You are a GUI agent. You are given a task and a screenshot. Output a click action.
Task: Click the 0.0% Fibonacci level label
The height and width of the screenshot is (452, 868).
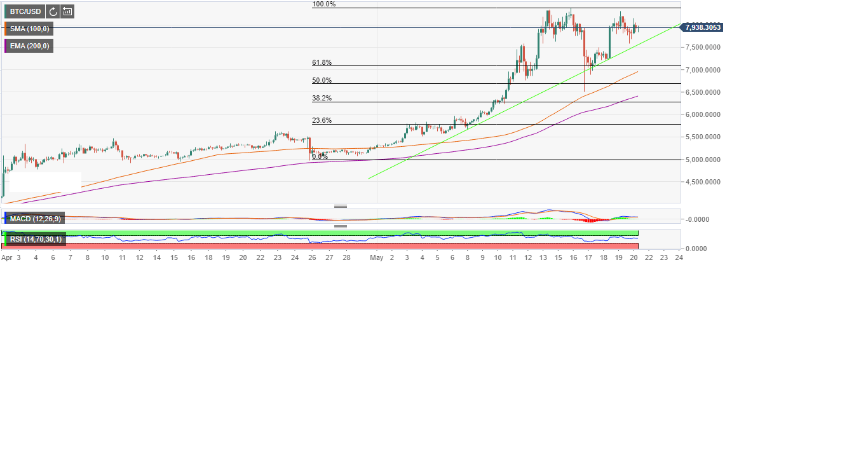pyautogui.click(x=320, y=156)
